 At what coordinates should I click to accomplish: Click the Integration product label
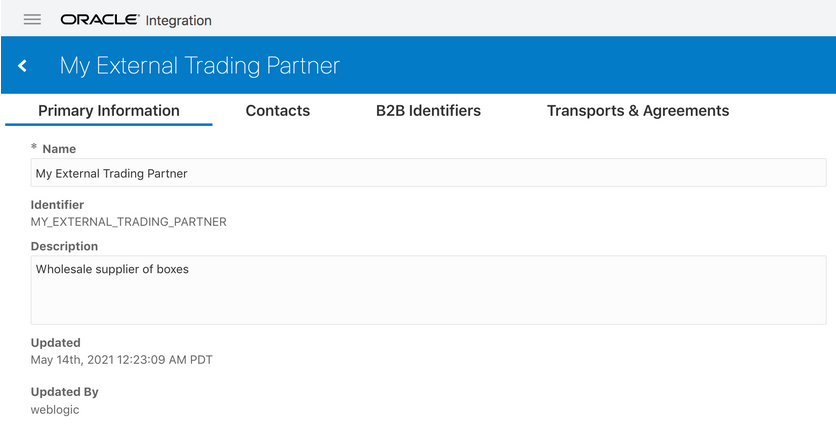coord(179,20)
